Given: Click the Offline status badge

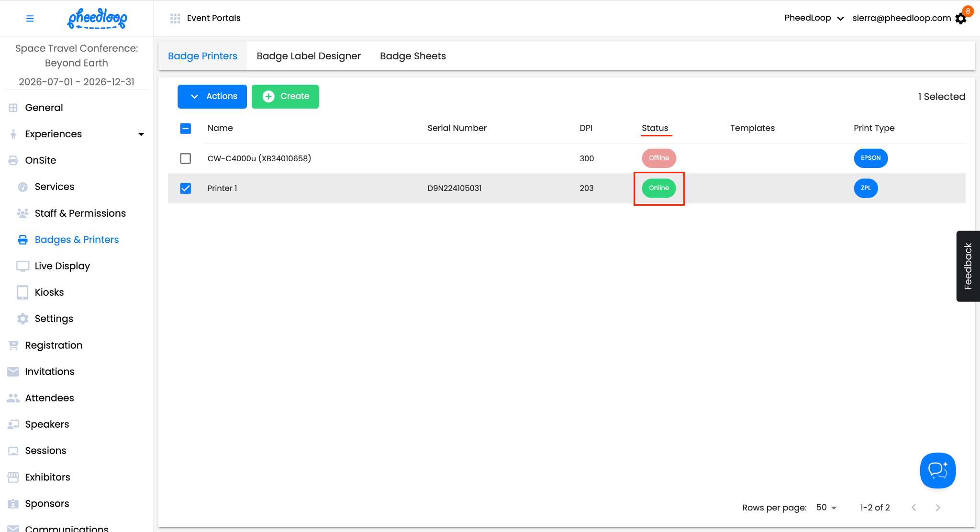Looking at the screenshot, I should point(659,158).
